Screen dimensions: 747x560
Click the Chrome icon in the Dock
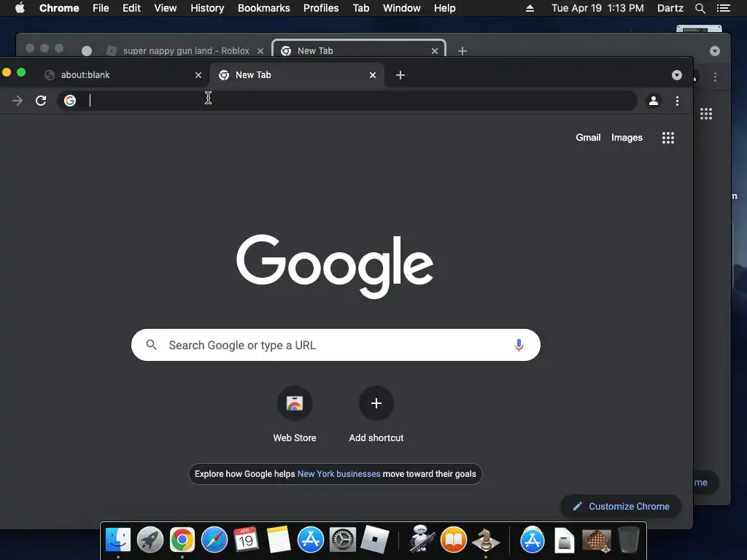(182, 540)
